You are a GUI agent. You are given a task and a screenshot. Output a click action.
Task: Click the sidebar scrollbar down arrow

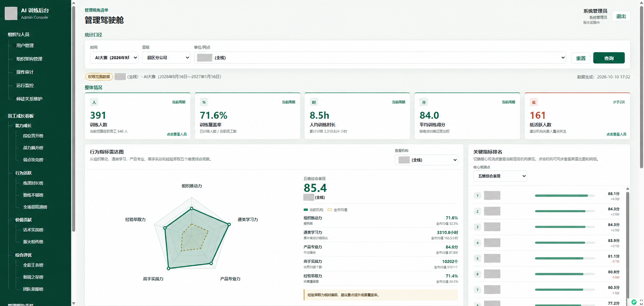click(x=74, y=303)
